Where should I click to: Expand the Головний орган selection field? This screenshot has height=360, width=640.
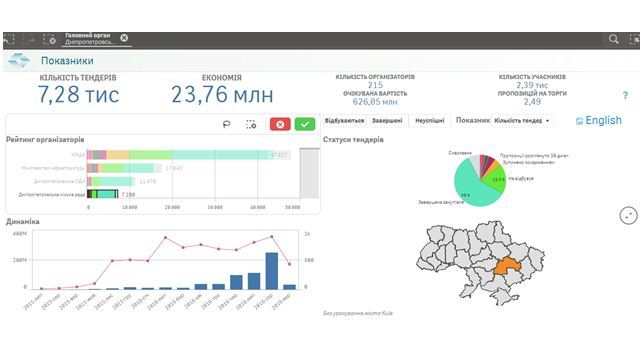(x=92, y=39)
